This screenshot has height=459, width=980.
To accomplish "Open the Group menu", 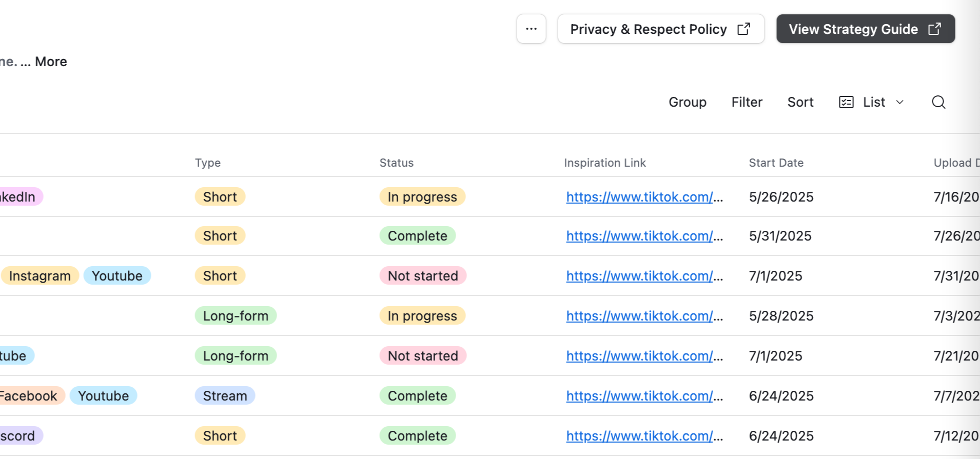I will click(687, 102).
